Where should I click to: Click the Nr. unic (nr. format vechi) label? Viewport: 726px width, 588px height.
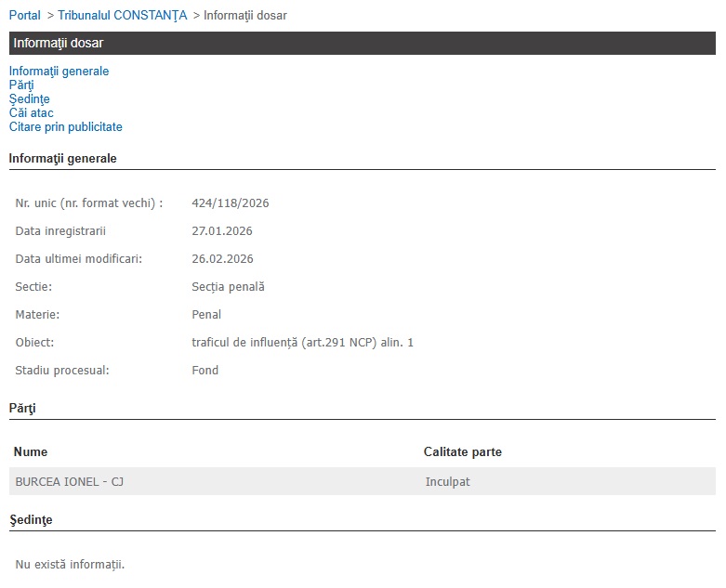[89, 203]
